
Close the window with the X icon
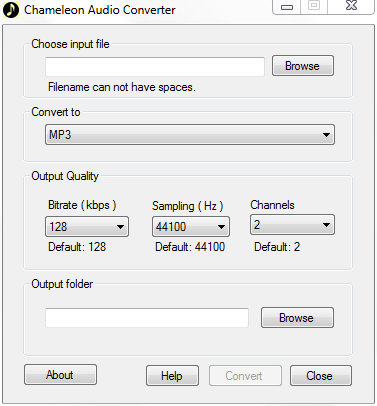coord(351,7)
